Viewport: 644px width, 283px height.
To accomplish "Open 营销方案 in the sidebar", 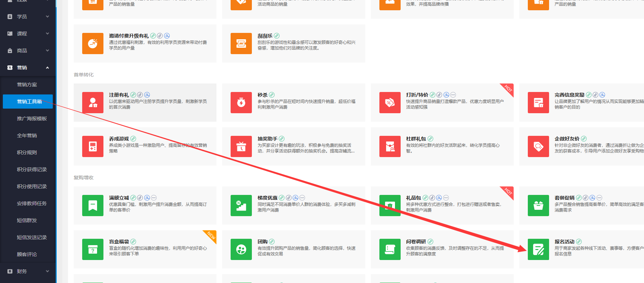I will click(x=27, y=85).
